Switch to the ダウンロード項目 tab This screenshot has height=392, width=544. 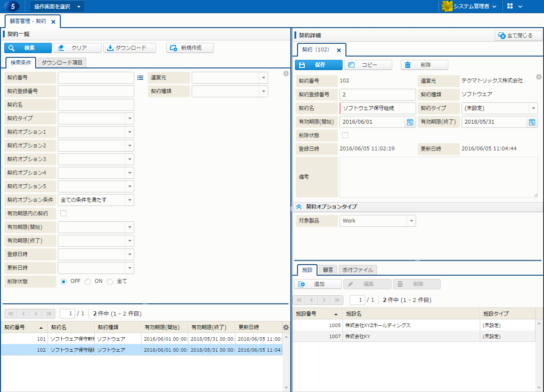62,62
